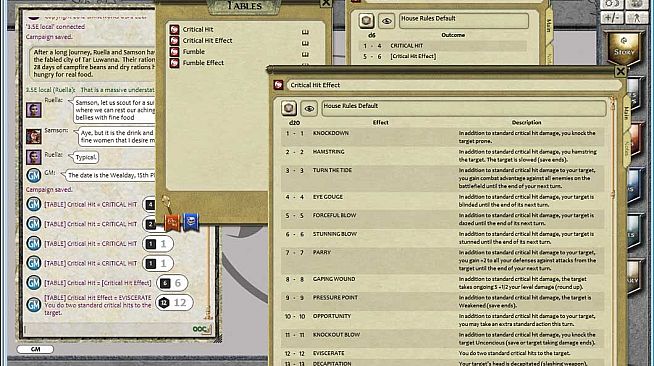The height and width of the screenshot is (366, 654).
Task: Click Ruella's portrait beside 'Samson, let us scout'
Action: point(34,110)
